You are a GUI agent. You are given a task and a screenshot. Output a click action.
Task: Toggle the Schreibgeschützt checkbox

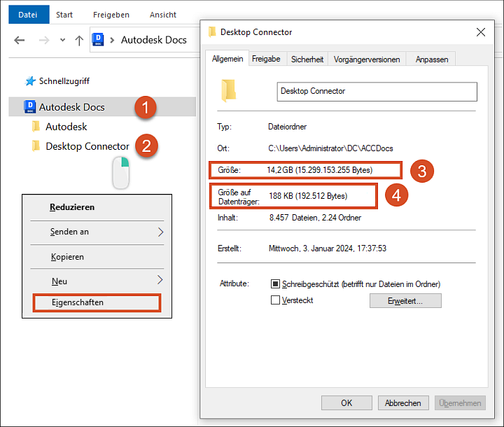(x=275, y=284)
